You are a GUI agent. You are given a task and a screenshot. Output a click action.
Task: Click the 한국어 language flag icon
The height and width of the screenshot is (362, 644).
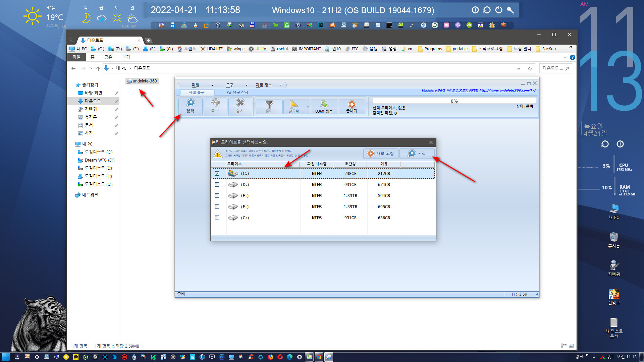coord(294,107)
